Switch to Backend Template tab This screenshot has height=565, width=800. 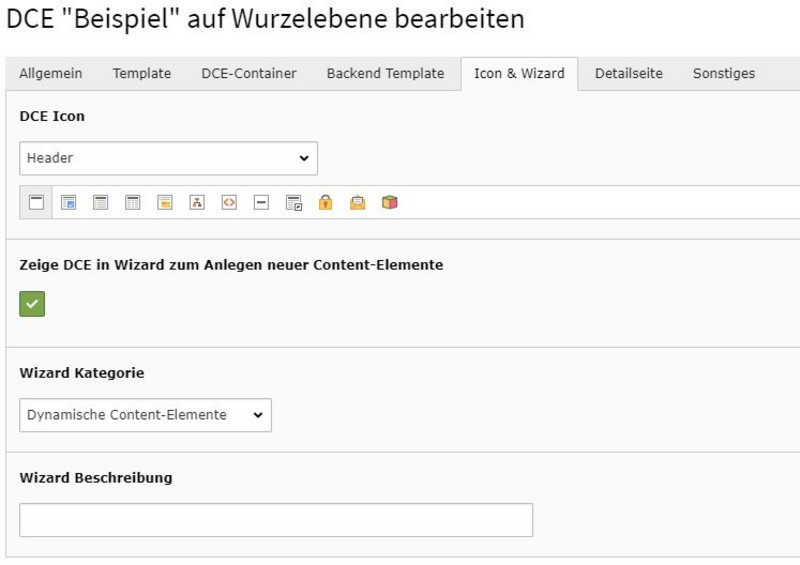click(385, 73)
